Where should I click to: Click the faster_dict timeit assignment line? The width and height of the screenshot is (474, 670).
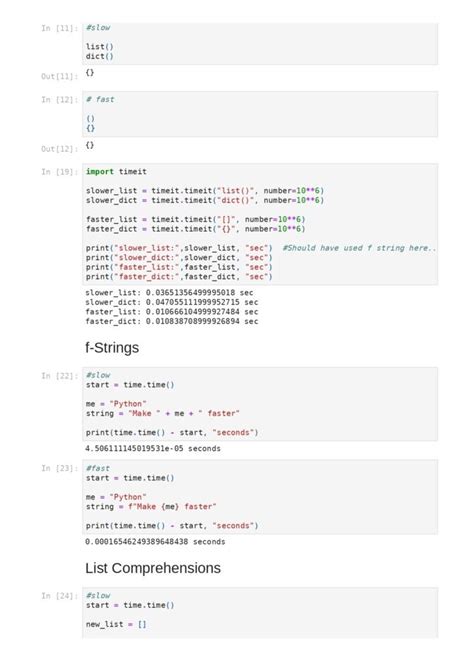coord(195,229)
